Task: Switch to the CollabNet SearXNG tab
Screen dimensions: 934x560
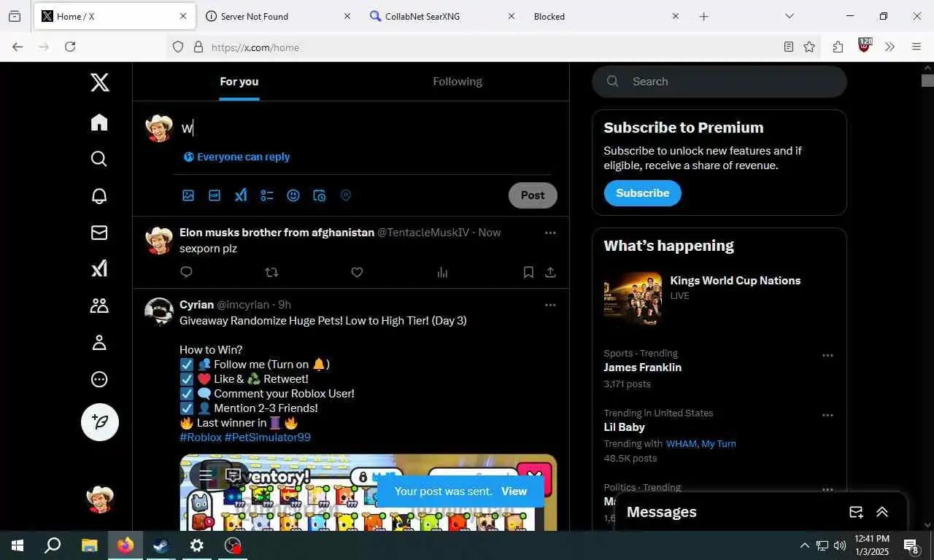Action: pos(441,16)
